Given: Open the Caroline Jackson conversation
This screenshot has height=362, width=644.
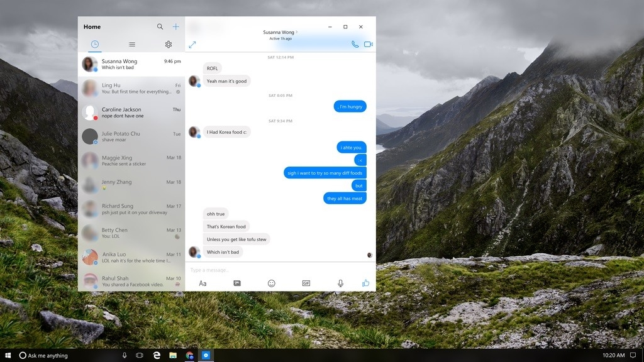Looking at the screenshot, I should coord(131,112).
